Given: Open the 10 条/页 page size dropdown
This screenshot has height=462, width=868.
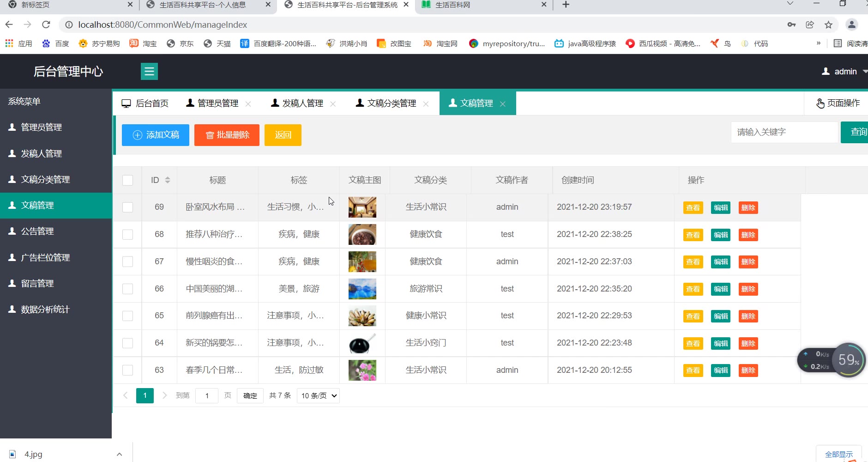Looking at the screenshot, I should (318, 395).
